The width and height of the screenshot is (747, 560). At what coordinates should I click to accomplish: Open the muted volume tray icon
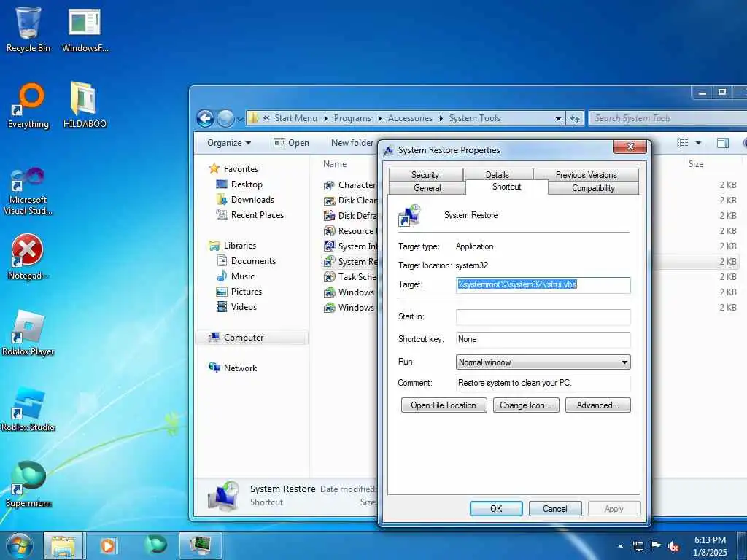click(x=673, y=546)
